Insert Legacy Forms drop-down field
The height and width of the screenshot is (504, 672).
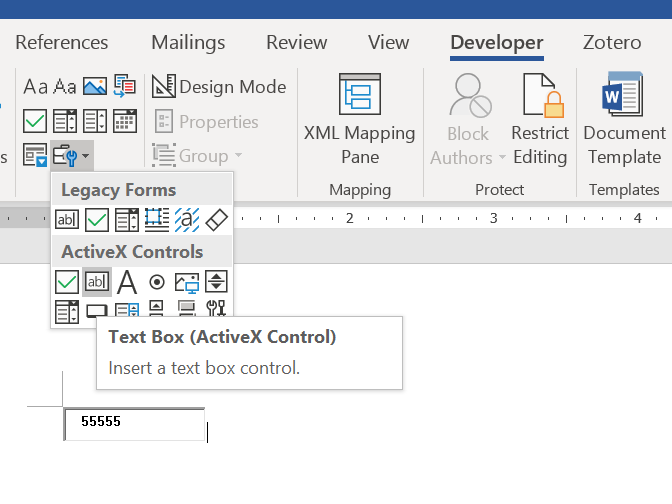click(127, 219)
